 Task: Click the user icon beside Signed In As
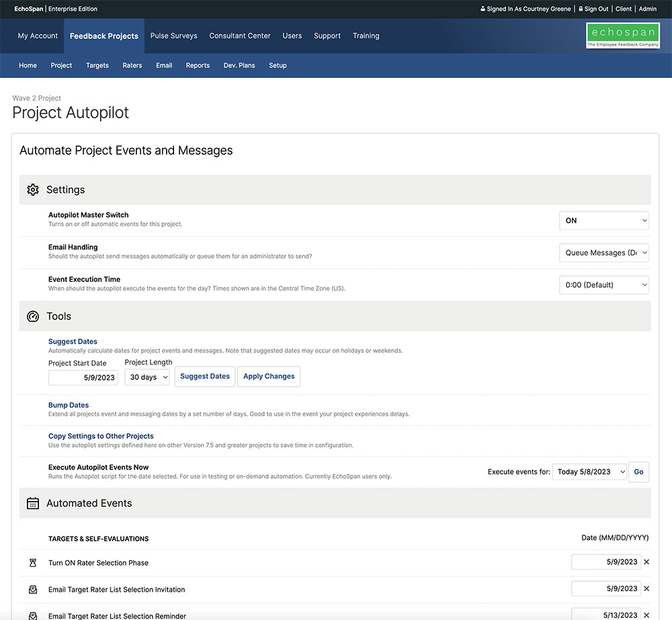483,9
